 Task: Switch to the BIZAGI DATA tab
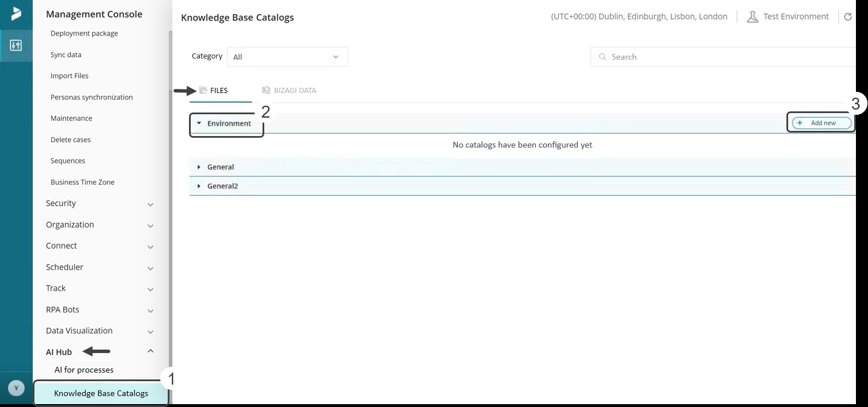tap(289, 91)
